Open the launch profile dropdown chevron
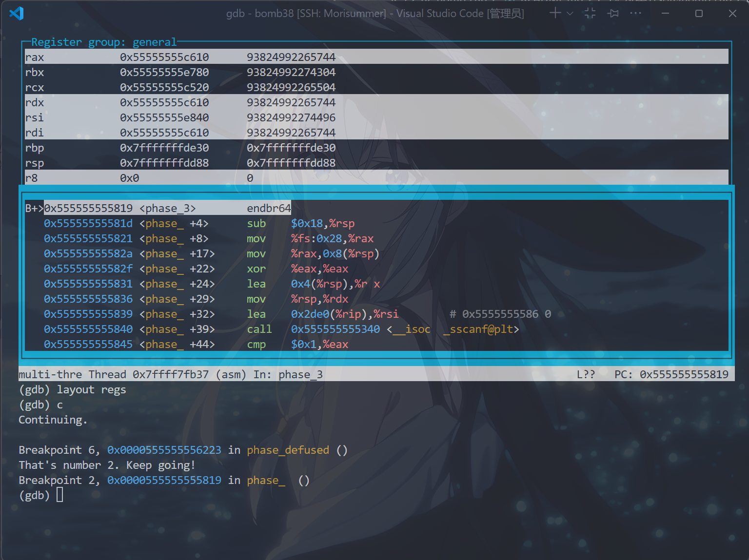This screenshot has width=749, height=560. click(x=570, y=14)
